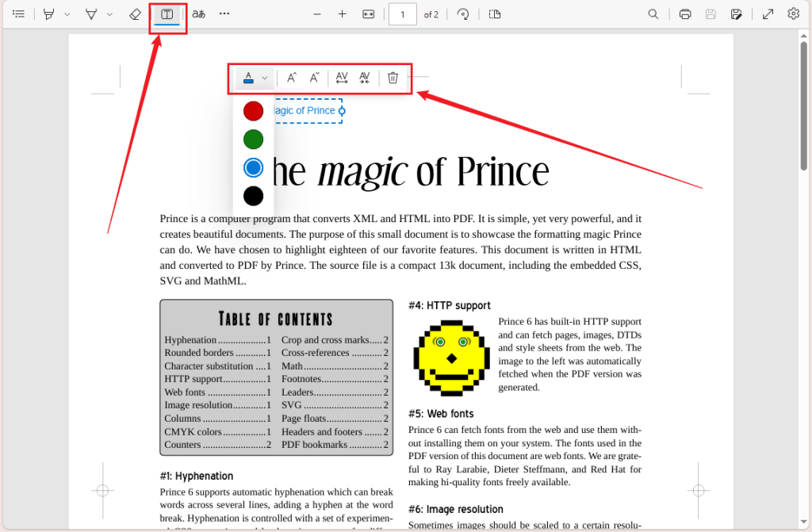Delete the text box with trash icon
812x532 pixels.
(393, 78)
